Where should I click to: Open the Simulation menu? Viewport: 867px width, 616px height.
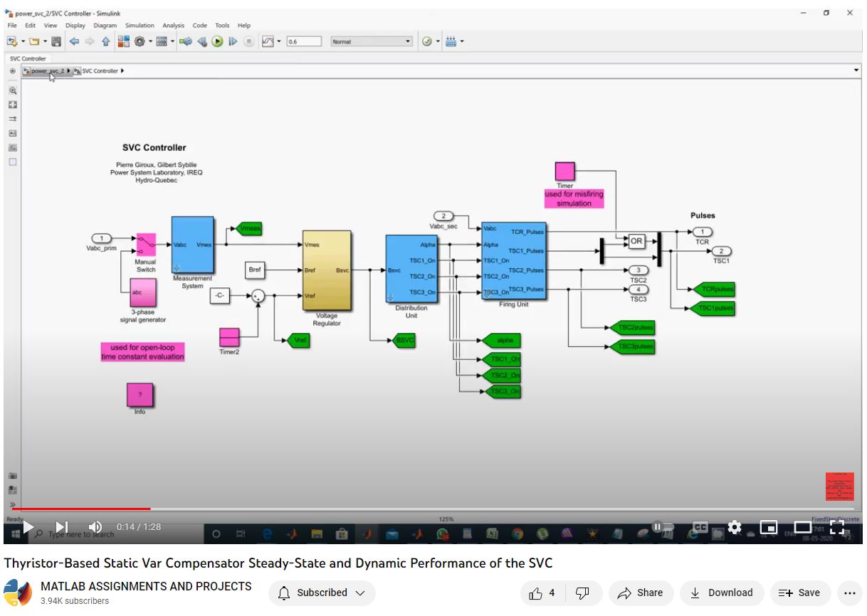(x=139, y=26)
